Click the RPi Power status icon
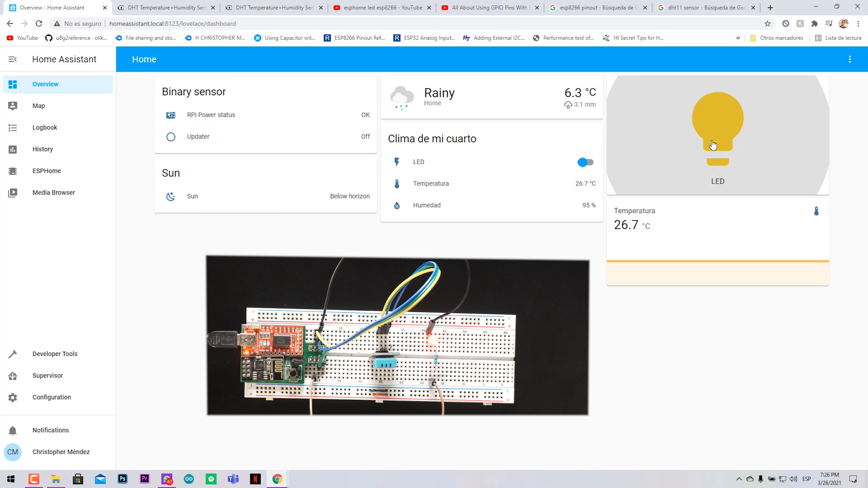Screen dimensions: 868x488 tap(171, 115)
